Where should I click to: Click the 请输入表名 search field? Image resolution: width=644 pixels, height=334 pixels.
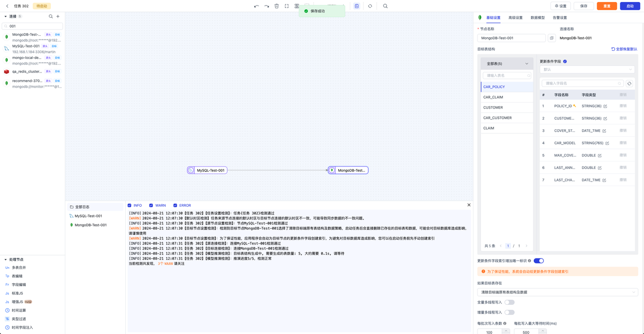507,75
